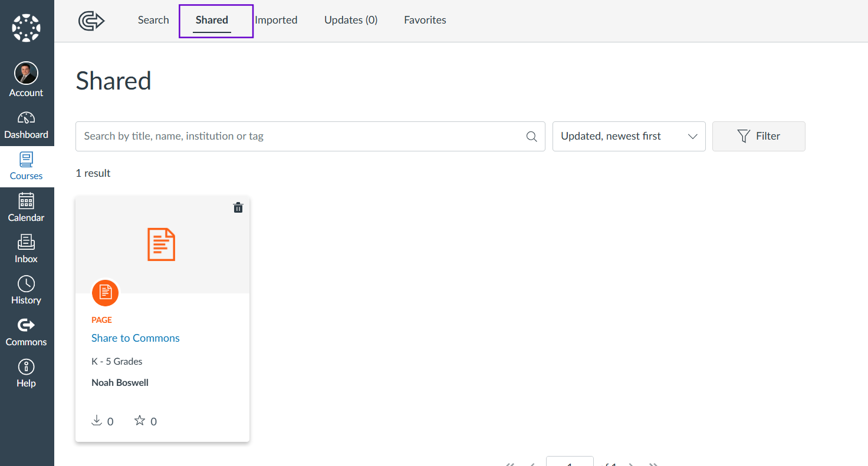Click the PAGE type label
868x466 pixels.
(101, 320)
